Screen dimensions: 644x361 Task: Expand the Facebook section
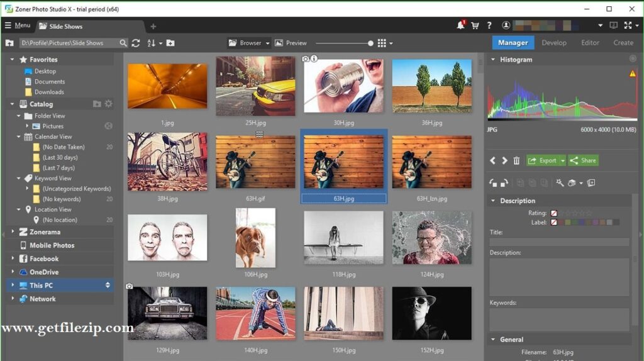click(x=13, y=258)
